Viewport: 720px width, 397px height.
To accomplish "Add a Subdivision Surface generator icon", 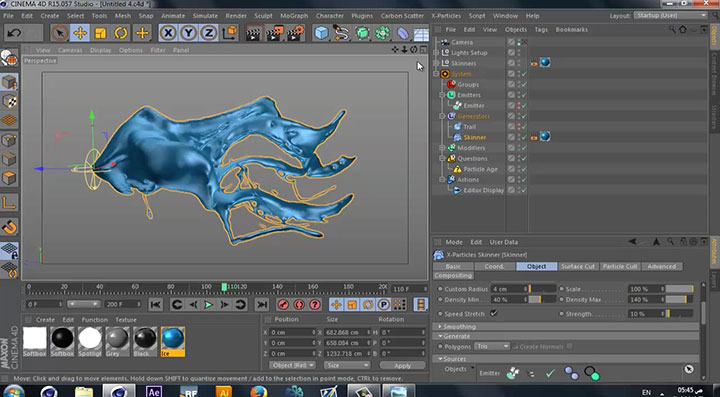I will click(x=362, y=33).
